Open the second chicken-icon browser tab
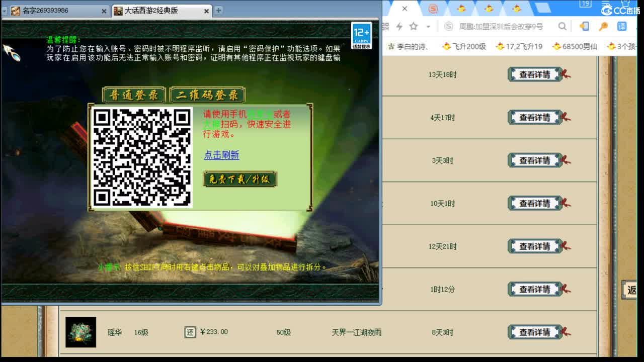The width and height of the screenshot is (644, 362). pyautogui.click(x=489, y=9)
